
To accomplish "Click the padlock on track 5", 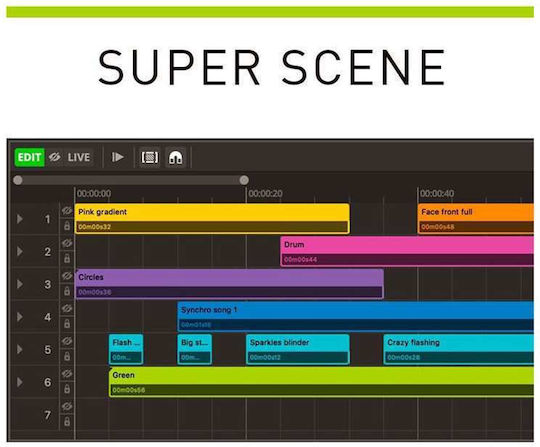I will point(67,356).
